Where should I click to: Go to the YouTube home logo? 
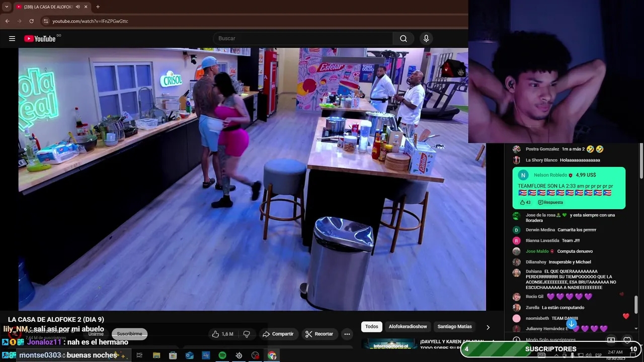[x=40, y=39]
